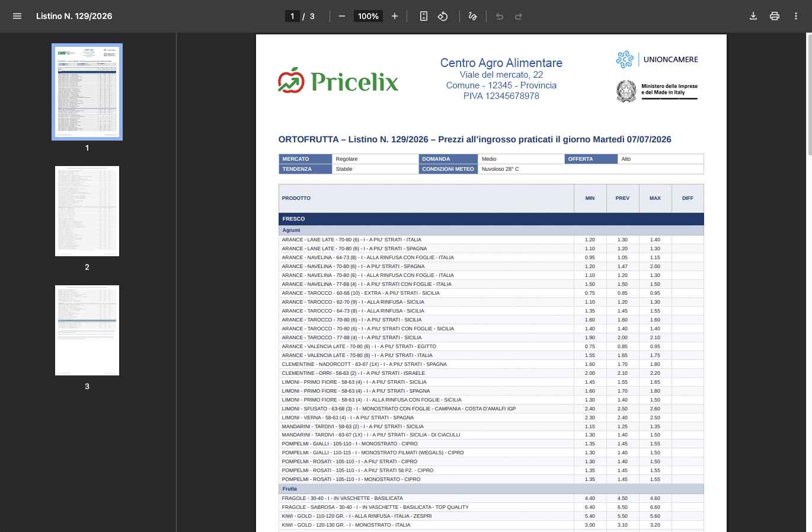Print the document

tap(775, 16)
